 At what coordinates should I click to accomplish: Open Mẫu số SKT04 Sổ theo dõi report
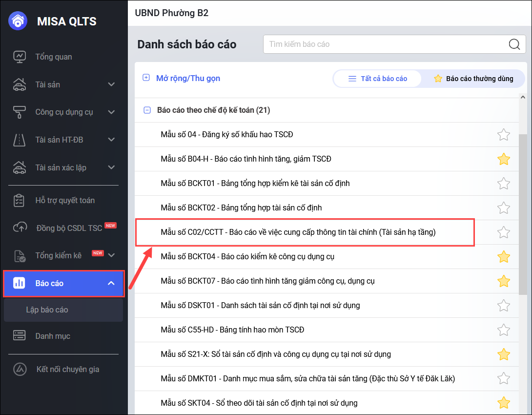pos(259,403)
